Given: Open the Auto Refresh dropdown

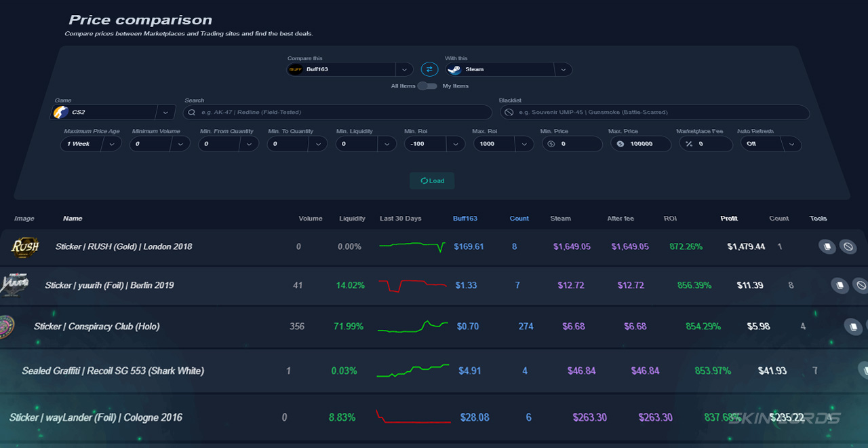Looking at the screenshot, I should pyautogui.click(x=771, y=144).
